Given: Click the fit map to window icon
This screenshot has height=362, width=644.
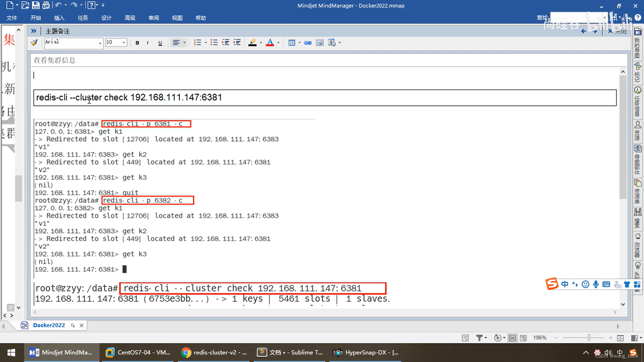Looking at the screenshot, I should 621,338.
